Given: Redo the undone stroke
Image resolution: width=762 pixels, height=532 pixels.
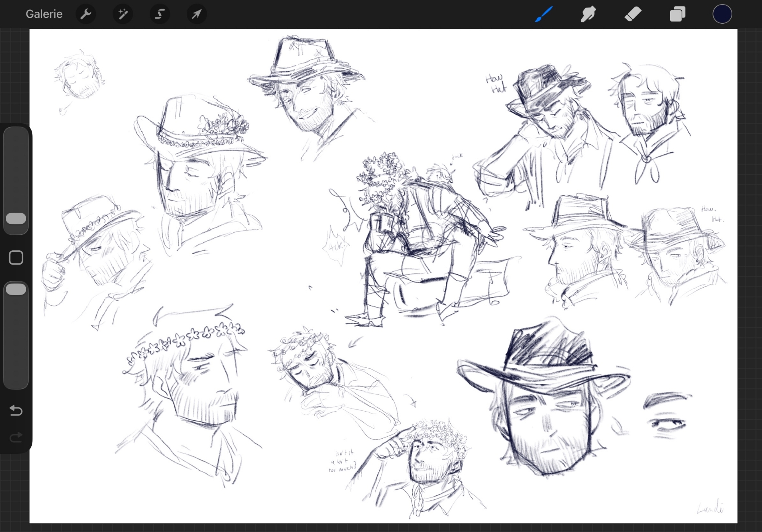Looking at the screenshot, I should (x=16, y=437).
